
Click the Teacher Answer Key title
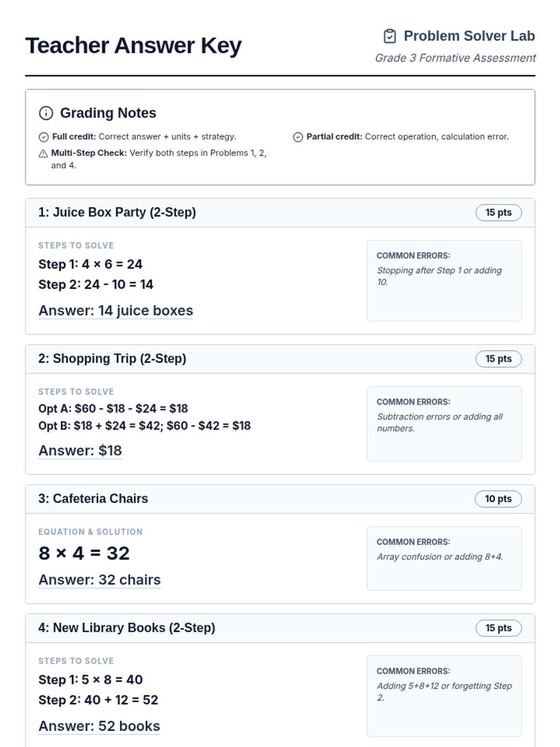point(133,46)
